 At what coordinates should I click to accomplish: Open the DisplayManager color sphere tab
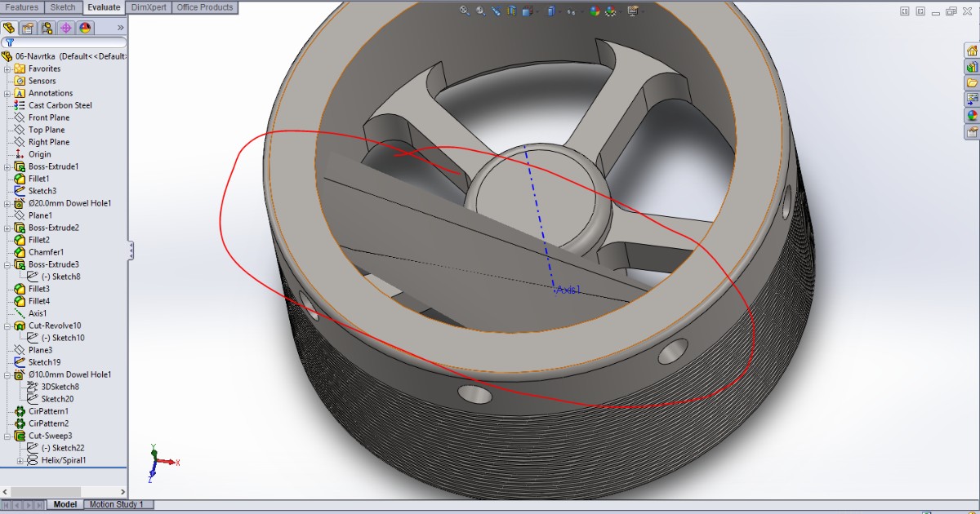(85, 28)
